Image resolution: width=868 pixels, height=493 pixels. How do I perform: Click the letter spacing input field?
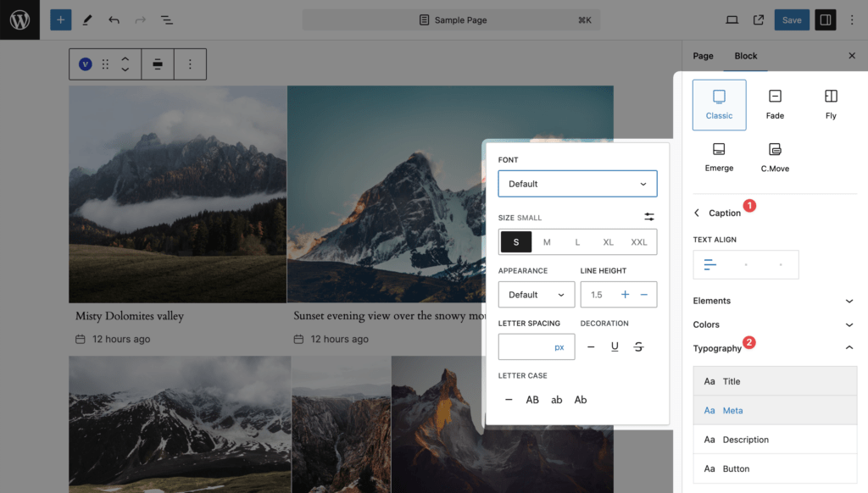(525, 347)
